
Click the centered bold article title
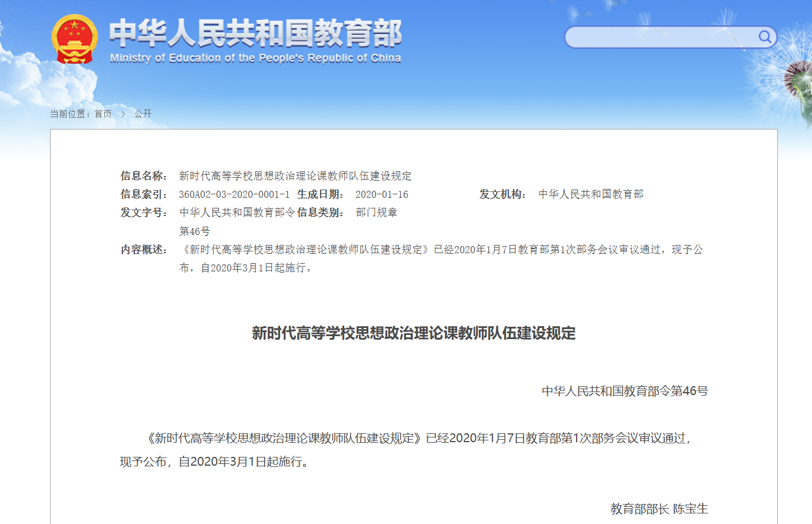pyautogui.click(x=414, y=333)
